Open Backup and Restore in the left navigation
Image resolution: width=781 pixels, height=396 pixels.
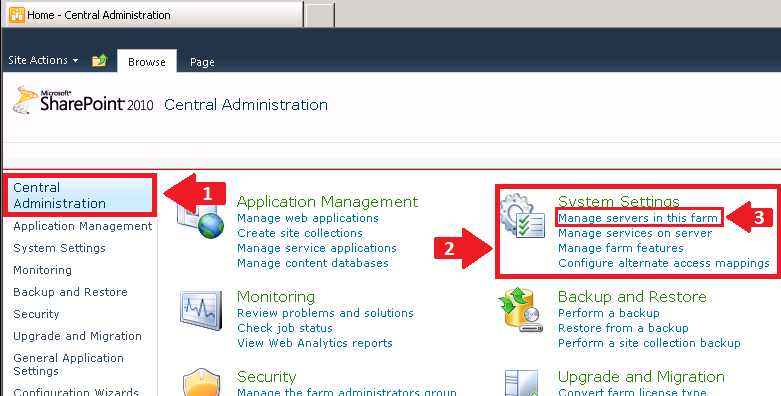tap(70, 292)
